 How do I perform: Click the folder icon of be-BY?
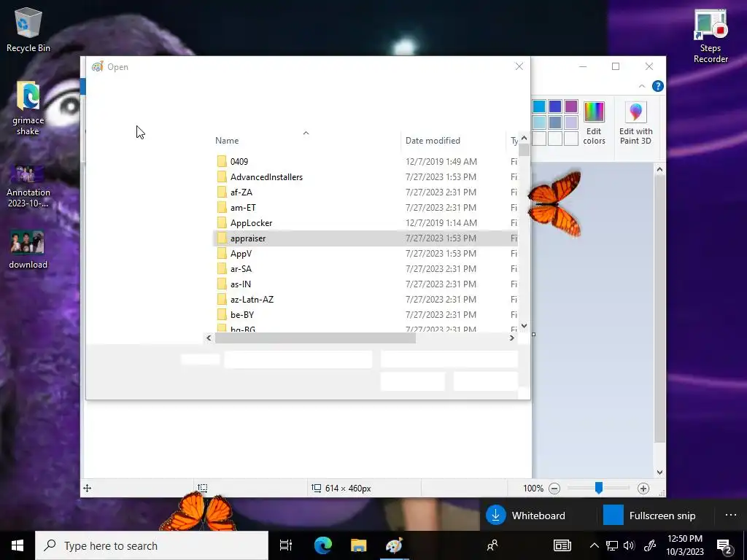(222, 314)
